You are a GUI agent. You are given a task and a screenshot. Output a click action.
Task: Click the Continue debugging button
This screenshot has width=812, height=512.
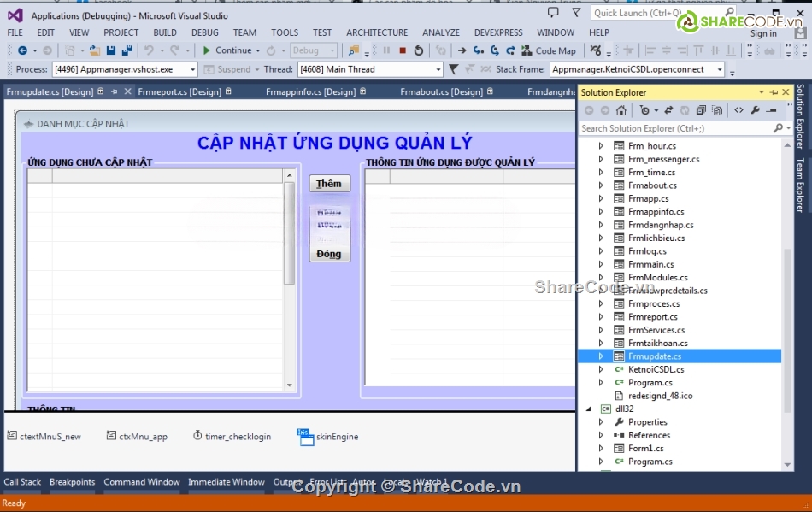pos(227,50)
